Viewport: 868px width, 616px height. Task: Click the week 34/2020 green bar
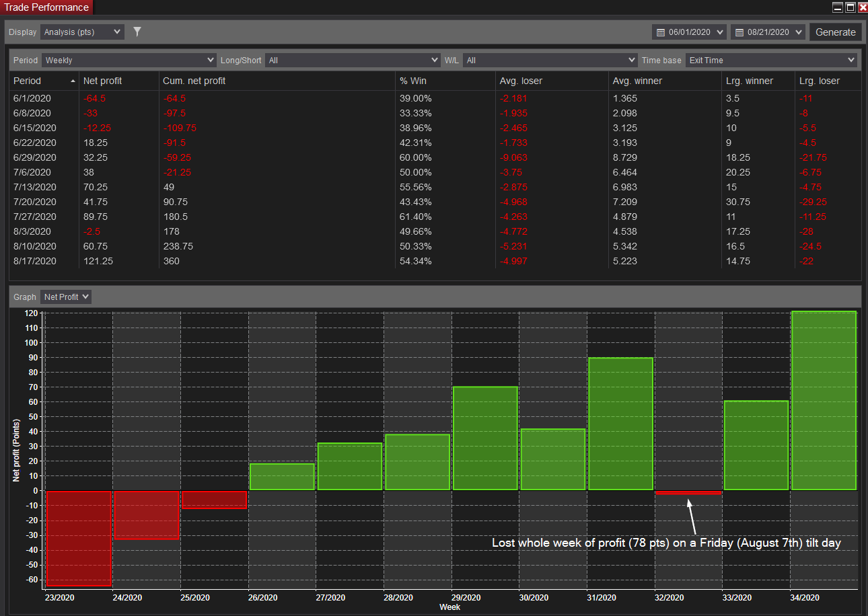click(x=824, y=400)
